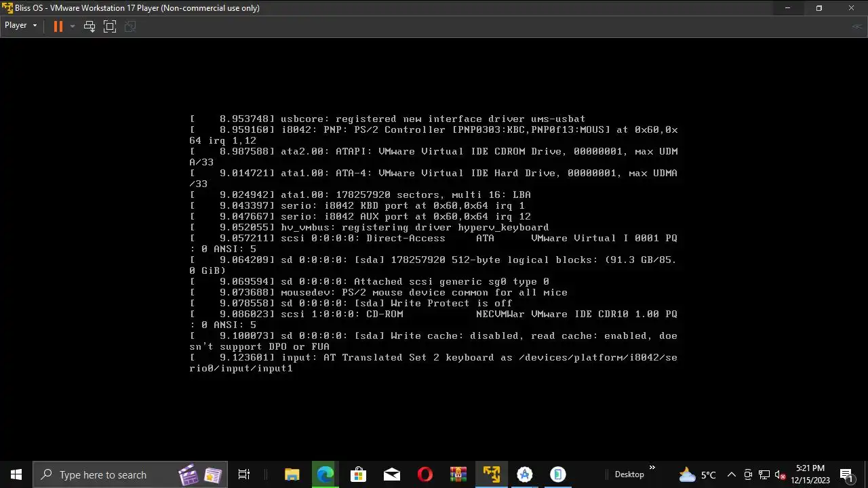Image resolution: width=868 pixels, height=488 pixels.
Task: Enter VMware full screen mode
Action: [x=110, y=26]
